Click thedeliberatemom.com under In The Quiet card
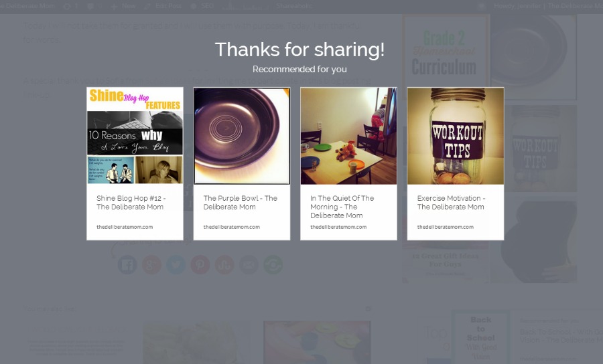 point(338,227)
